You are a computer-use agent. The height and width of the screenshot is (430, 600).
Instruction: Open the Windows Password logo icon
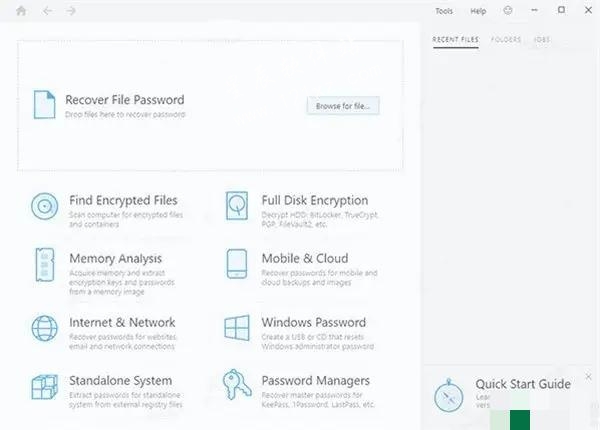(x=237, y=328)
